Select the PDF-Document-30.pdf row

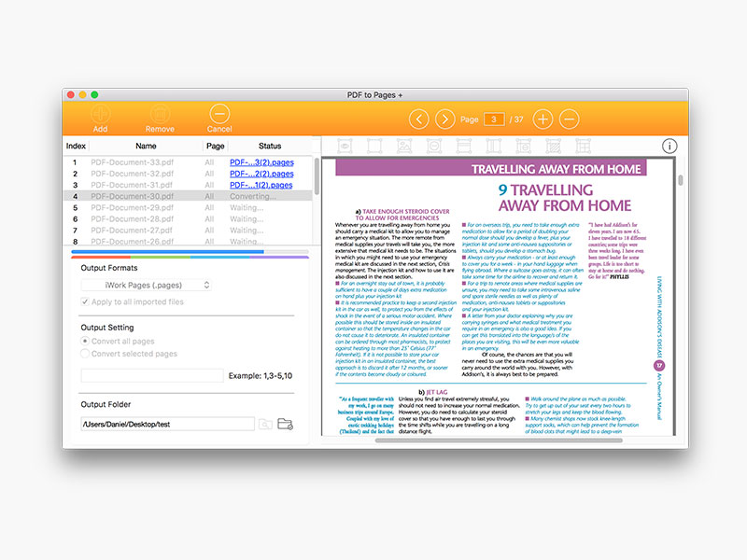(189, 196)
